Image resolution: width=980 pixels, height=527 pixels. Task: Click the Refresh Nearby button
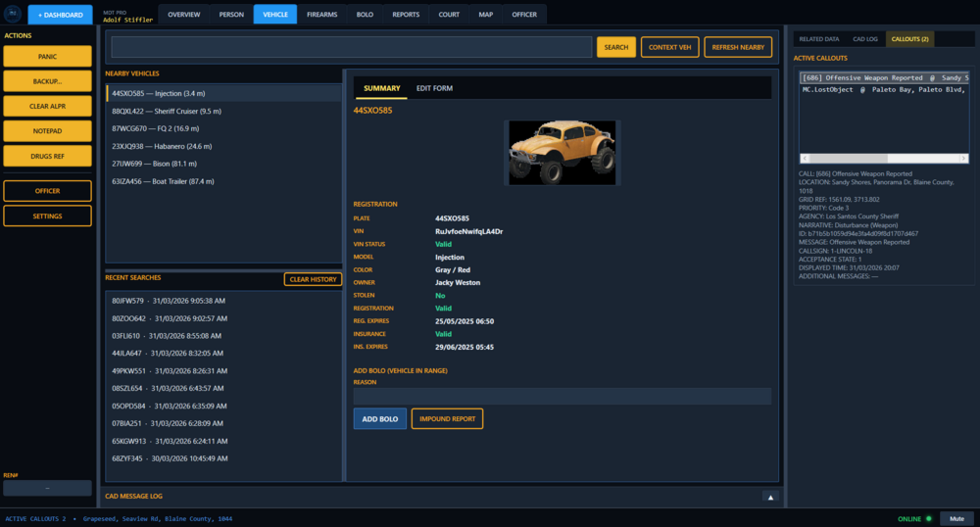point(738,47)
